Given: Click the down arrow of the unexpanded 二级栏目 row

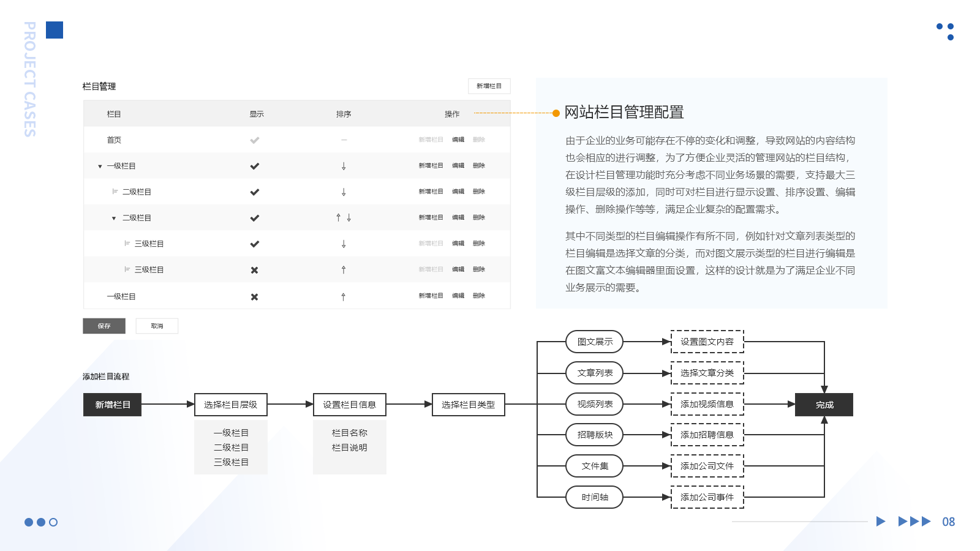Looking at the screenshot, I should (344, 192).
